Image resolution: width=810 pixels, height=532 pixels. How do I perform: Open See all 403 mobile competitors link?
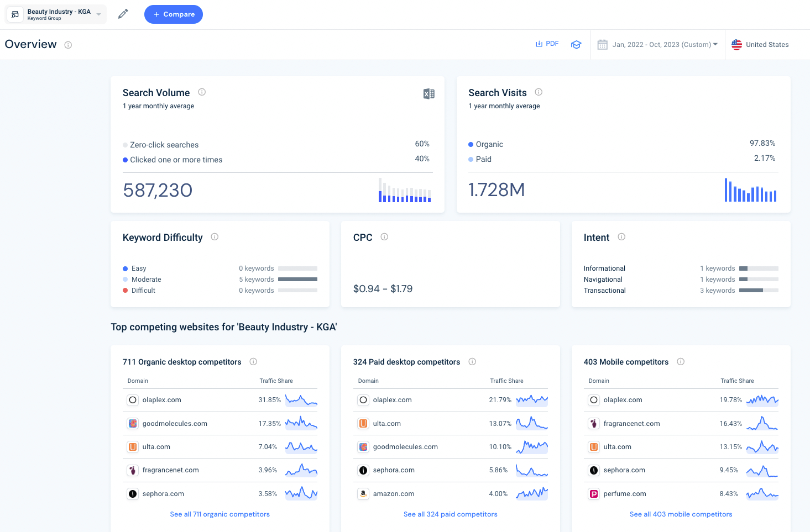point(681,514)
